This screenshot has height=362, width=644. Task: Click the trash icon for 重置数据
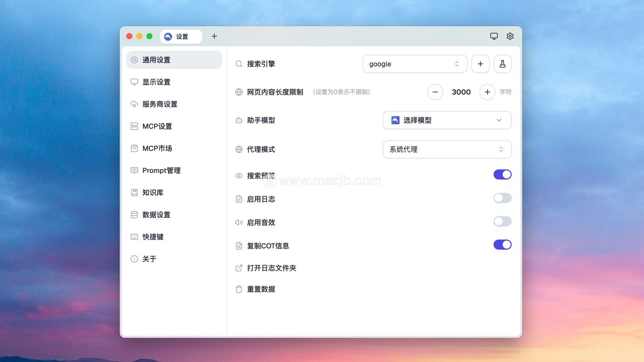(239, 289)
